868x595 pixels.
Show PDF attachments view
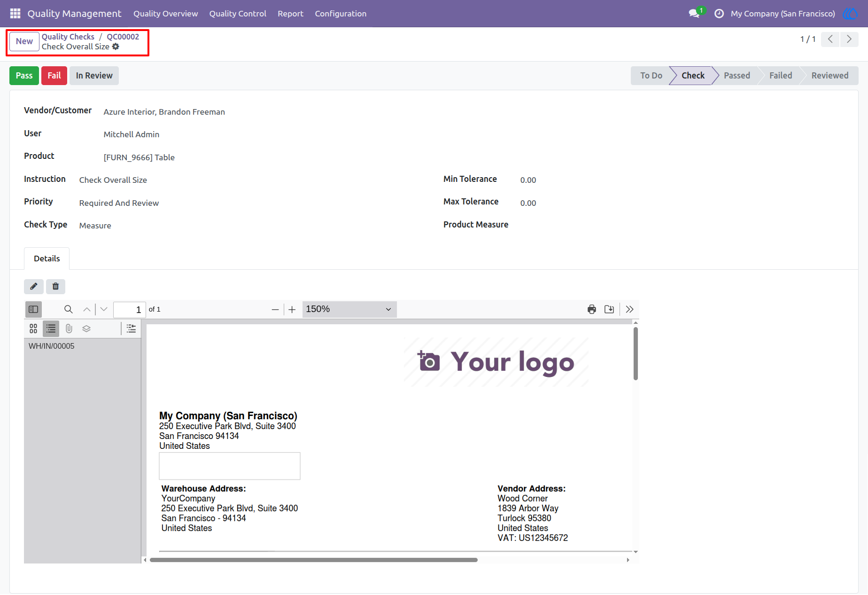click(x=69, y=329)
